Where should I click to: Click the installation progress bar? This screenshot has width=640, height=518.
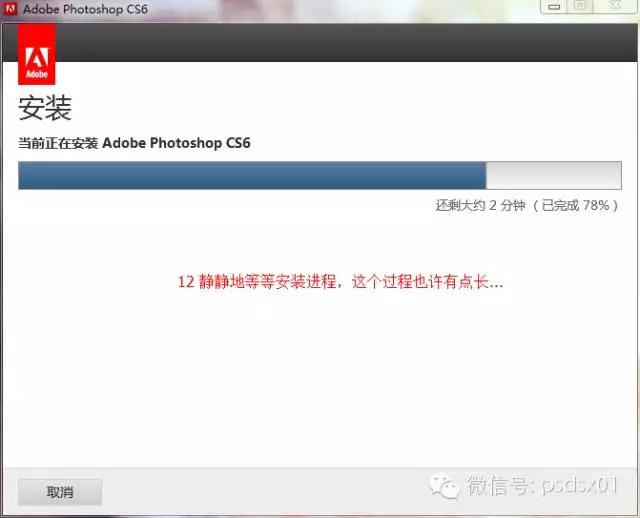click(x=320, y=176)
